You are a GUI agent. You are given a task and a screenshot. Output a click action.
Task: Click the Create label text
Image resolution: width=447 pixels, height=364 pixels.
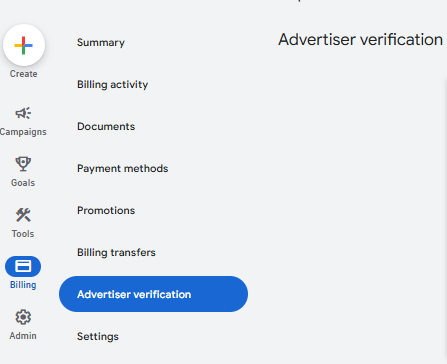click(x=23, y=74)
